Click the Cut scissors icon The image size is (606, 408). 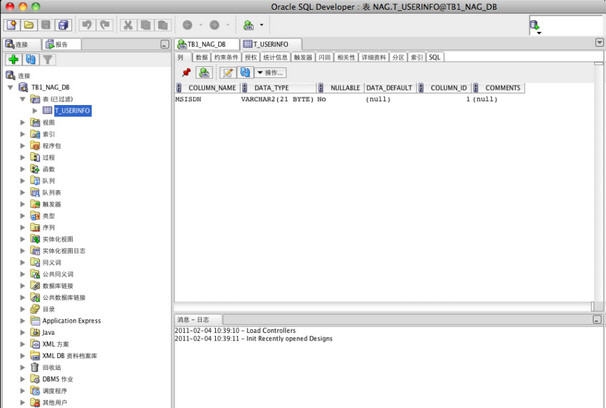pyautogui.click(x=128, y=24)
